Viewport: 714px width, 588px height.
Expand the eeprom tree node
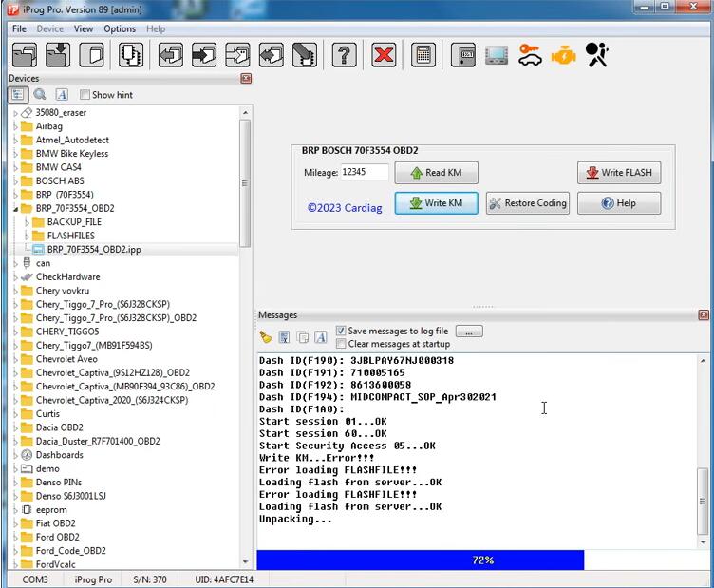pyautogui.click(x=15, y=510)
